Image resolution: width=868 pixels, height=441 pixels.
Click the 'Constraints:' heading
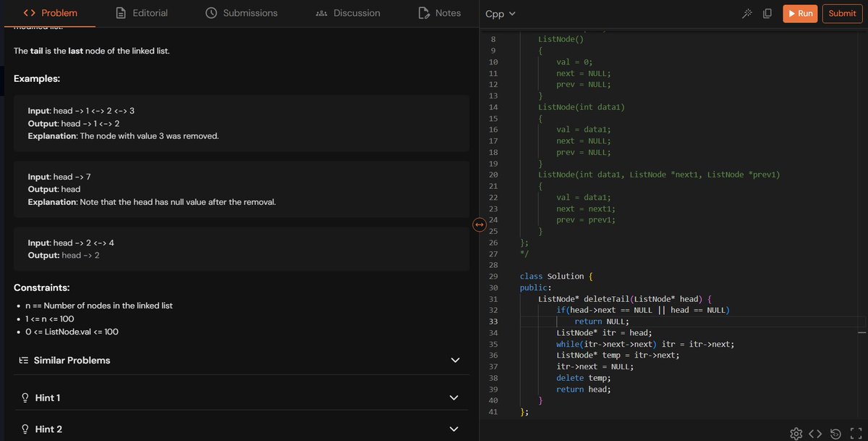tap(41, 287)
